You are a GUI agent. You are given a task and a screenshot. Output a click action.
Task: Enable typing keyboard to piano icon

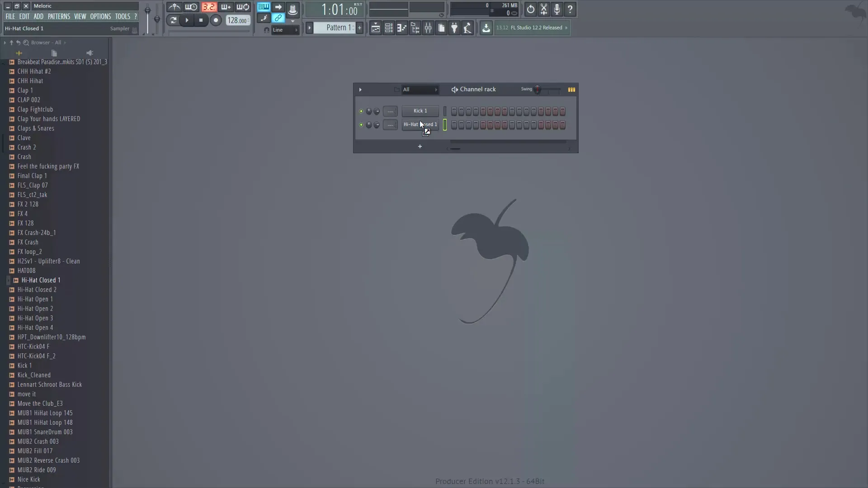pyautogui.click(x=263, y=7)
